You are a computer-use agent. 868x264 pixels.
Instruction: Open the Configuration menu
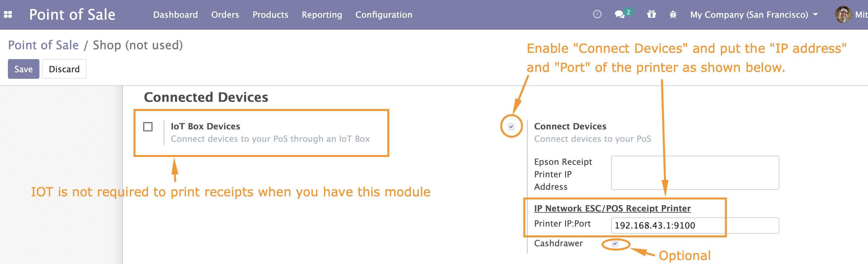[383, 14]
